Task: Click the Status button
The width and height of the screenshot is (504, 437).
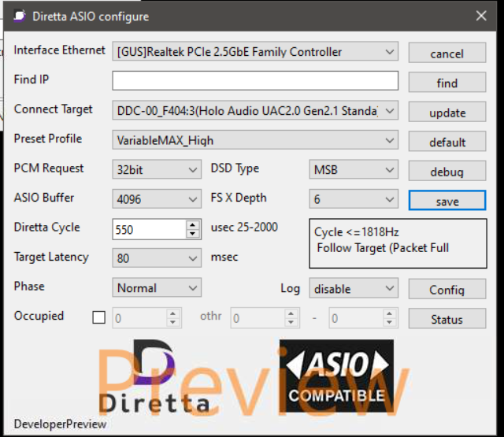Action: (x=447, y=319)
